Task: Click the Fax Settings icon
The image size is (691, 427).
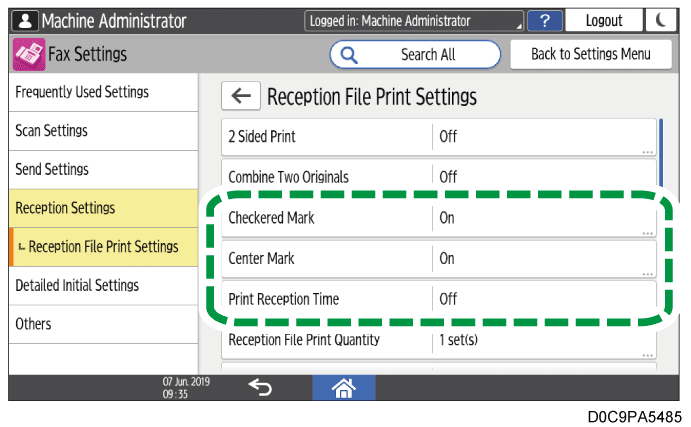Action: click(x=28, y=54)
